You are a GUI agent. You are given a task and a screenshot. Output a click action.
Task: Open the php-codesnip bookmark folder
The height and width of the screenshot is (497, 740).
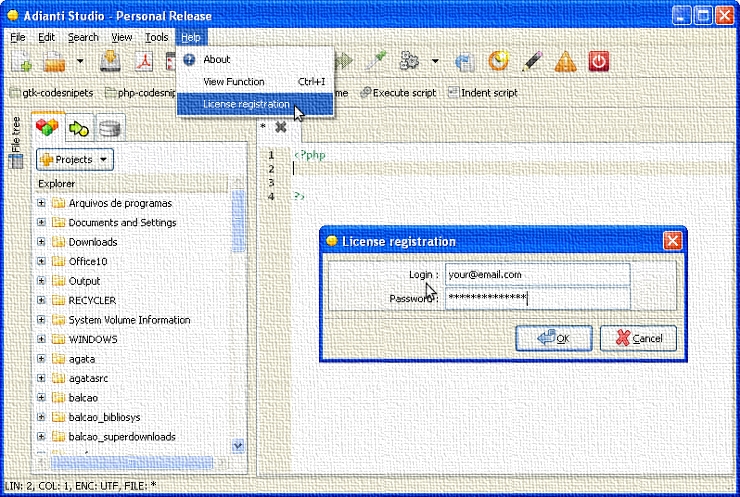pos(141,93)
